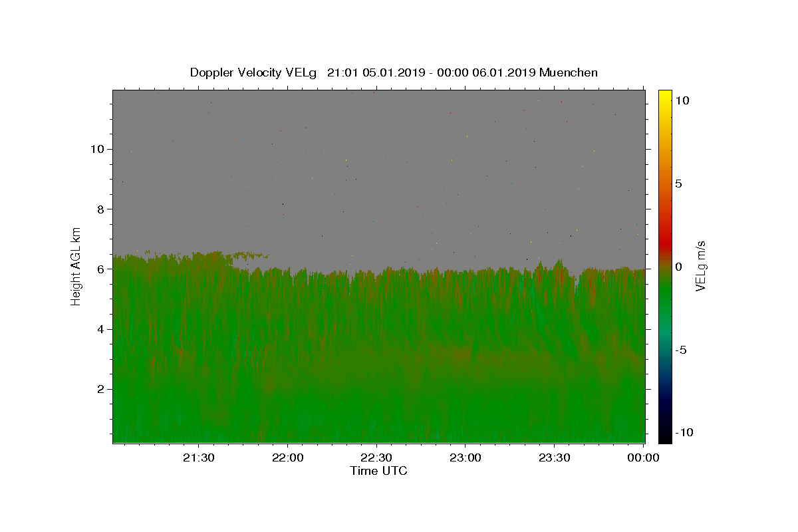The height and width of the screenshot is (532, 798).
Task: Click the green section of the colorbar
Action: coord(665,293)
